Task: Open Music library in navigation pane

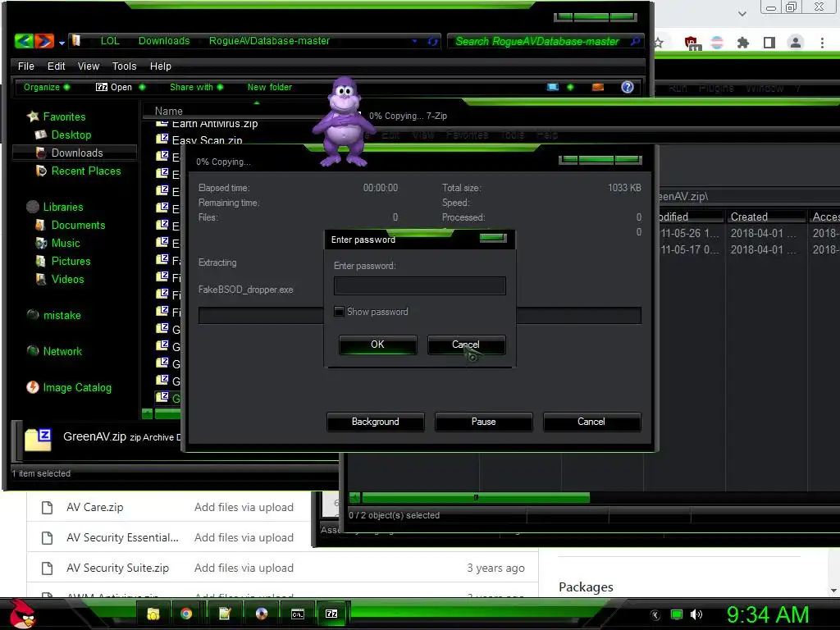Action: [x=66, y=243]
